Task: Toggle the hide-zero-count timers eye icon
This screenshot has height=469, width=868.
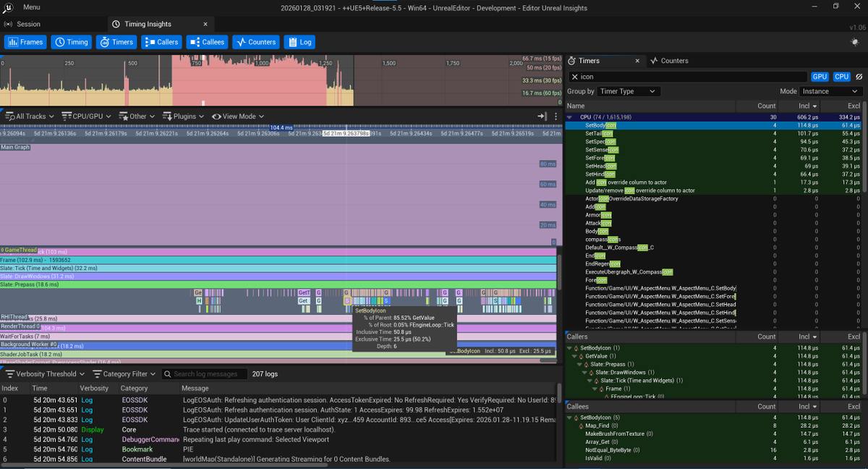Action: coord(859,77)
